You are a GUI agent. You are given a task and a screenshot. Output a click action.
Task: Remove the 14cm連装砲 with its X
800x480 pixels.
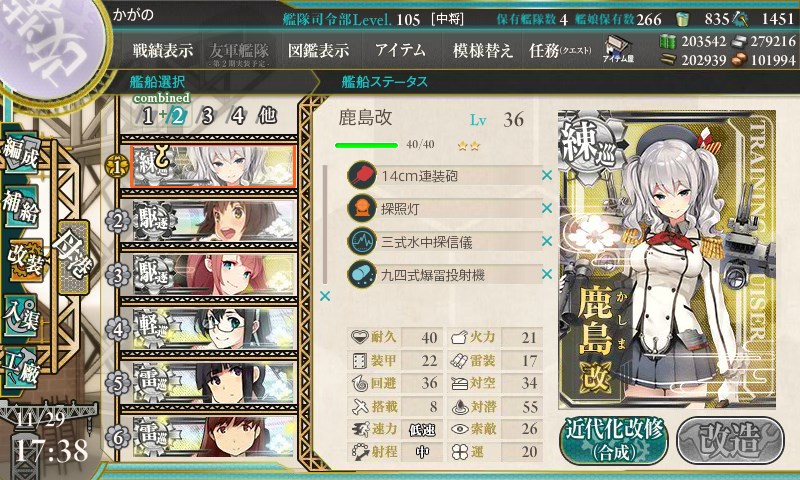(547, 175)
